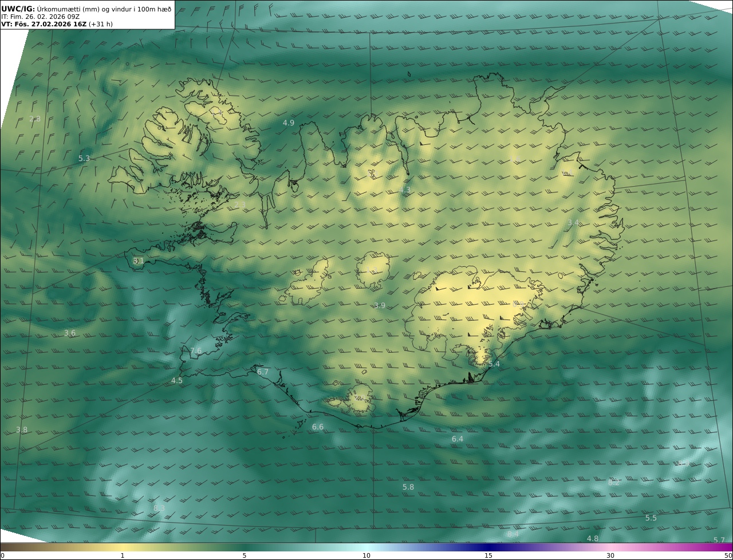733x560 pixels.
Task: Click the 4.9 precipitable water value
Action: click(x=289, y=123)
